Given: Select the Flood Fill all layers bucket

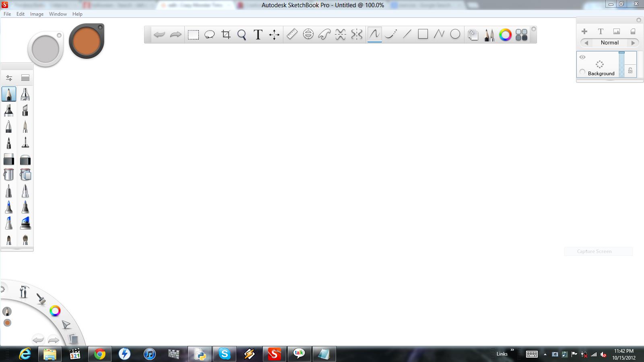Looking at the screenshot, I should (x=25, y=175).
